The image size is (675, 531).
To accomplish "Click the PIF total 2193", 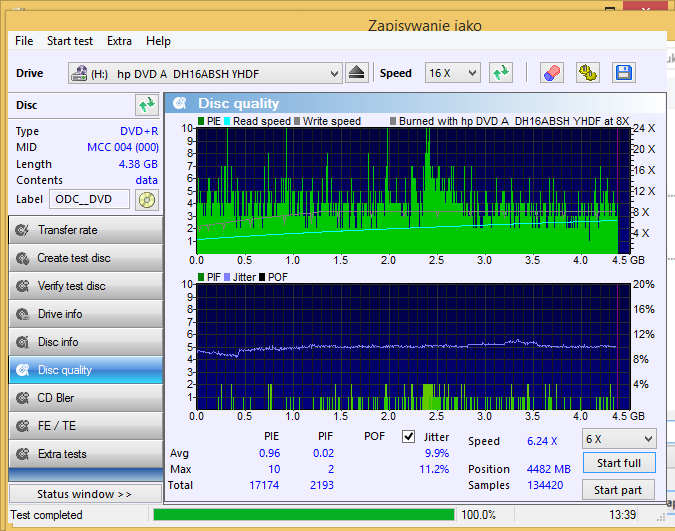I will [x=322, y=485].
